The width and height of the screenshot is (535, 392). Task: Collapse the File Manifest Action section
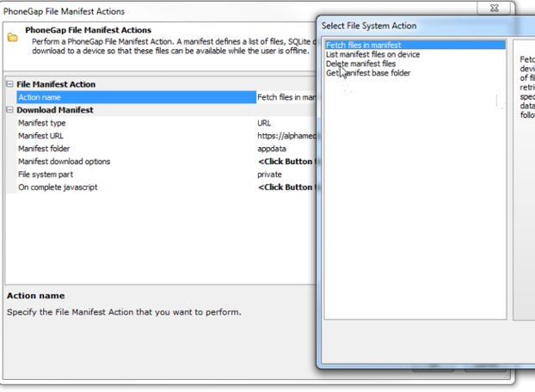[x=10, y=84]
